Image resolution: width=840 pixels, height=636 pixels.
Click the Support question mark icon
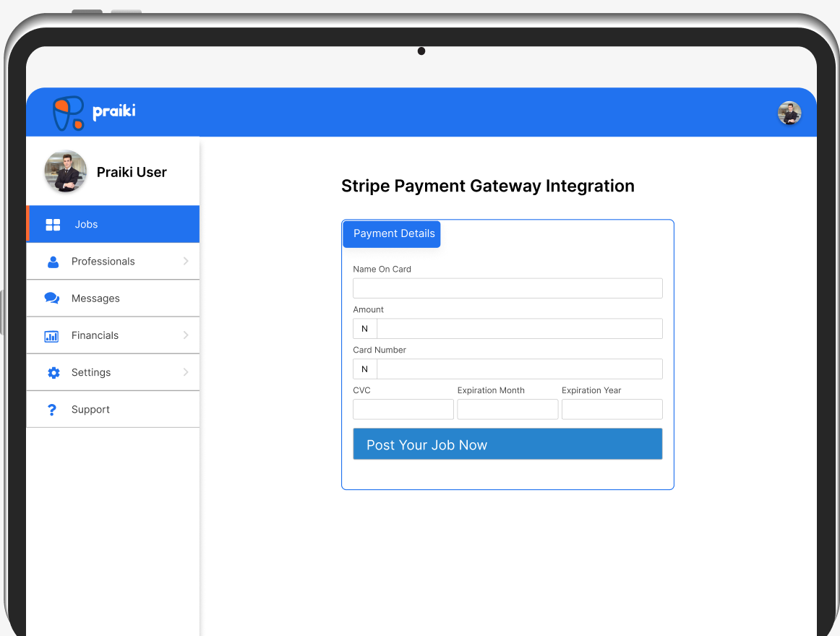(52, 409)
